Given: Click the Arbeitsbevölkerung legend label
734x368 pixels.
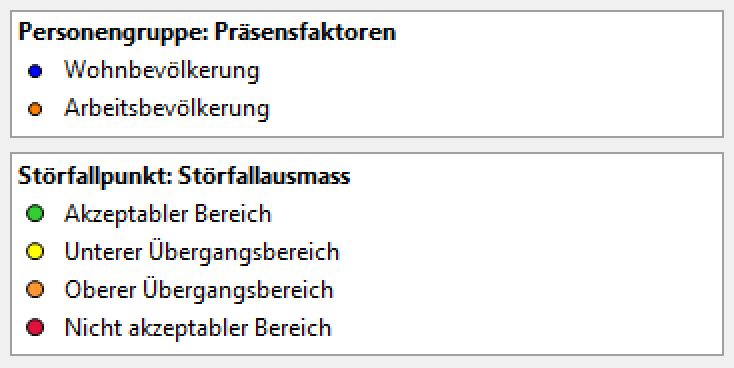Looking at the screenshot, I should pos(167,109).
